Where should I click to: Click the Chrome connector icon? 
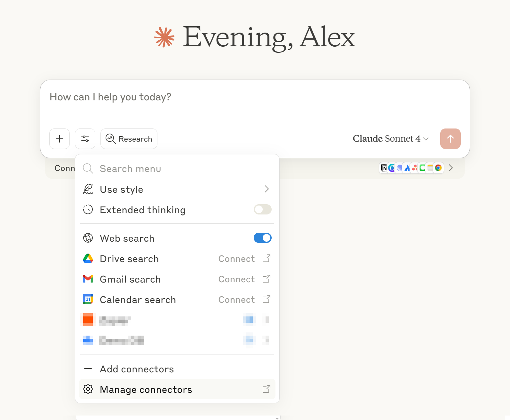[438, 168]
